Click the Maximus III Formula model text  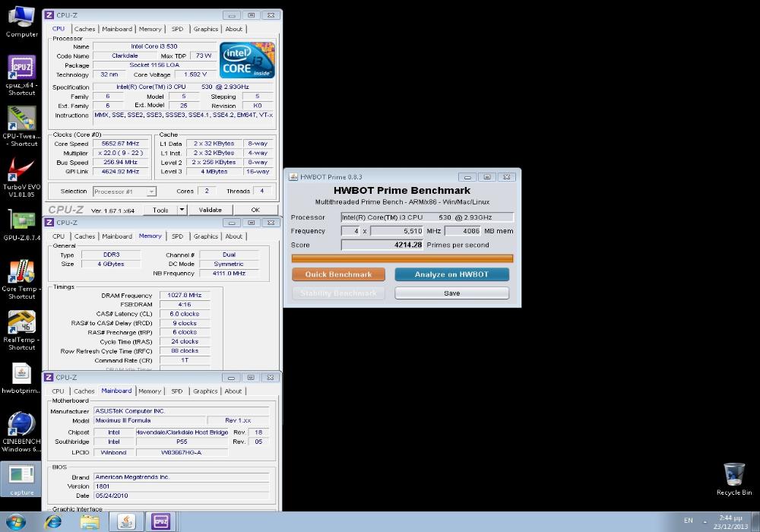click(x=122, y=420)
